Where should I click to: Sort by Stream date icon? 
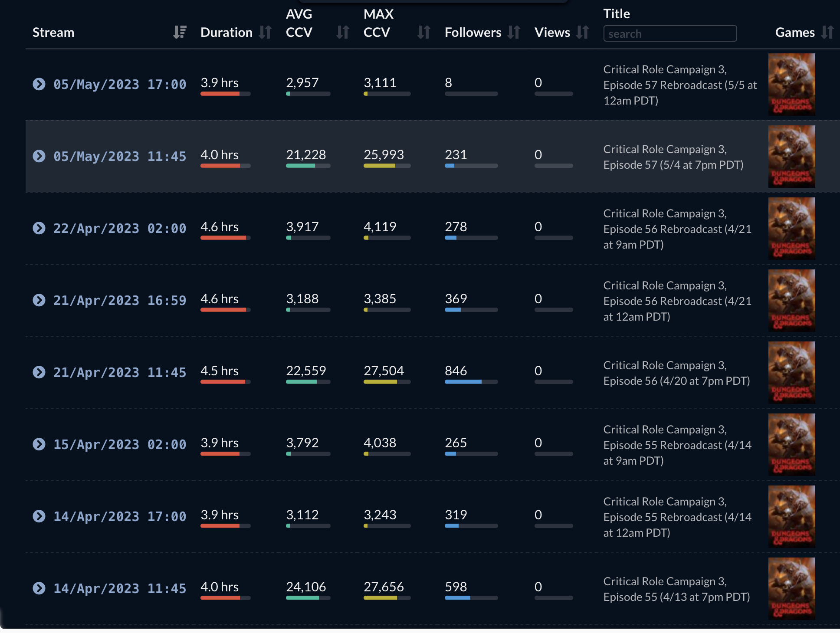180,32
